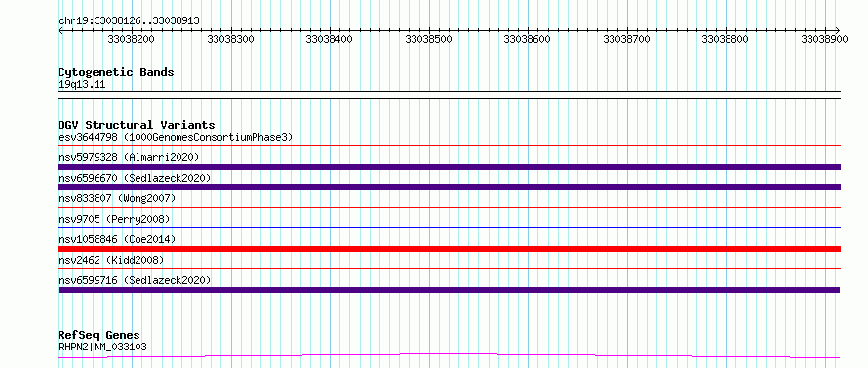Open variant nsv9705 (Perry2008)
This screenshot has width=868, height=368.
tap(114, 219)
